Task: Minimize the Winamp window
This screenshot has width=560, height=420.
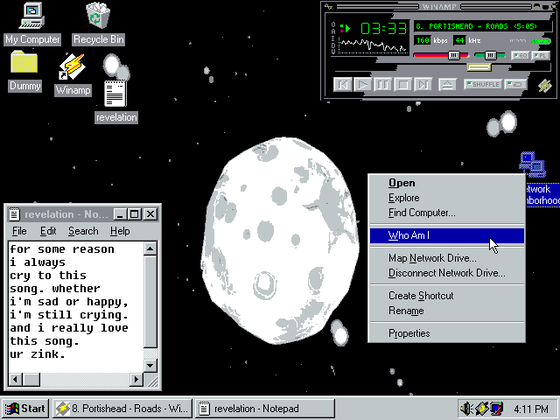Action: (x=537, y=7)
